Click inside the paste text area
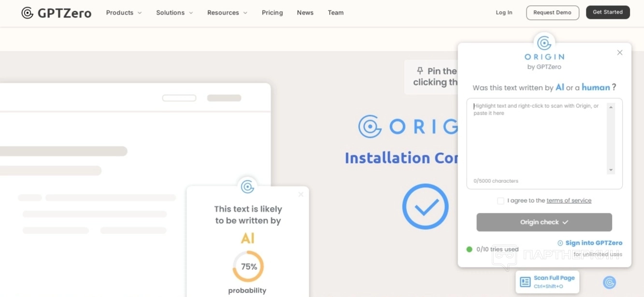 [544, 143]
